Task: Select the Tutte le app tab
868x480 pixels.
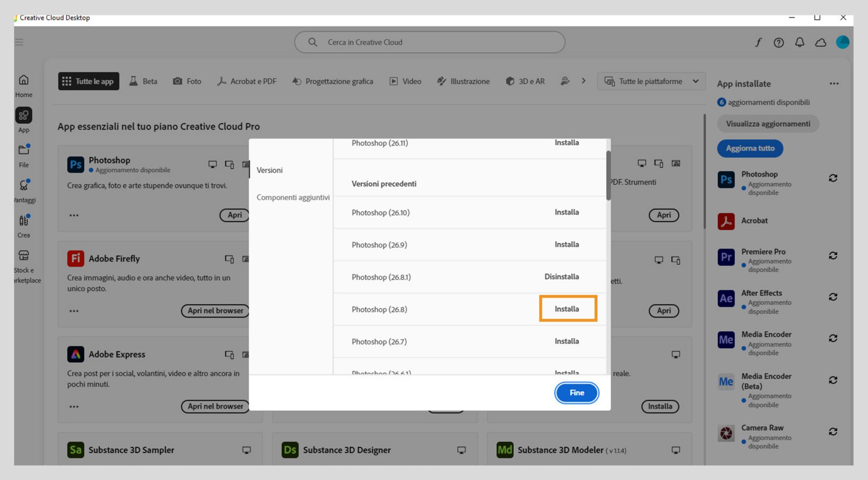Action: (89, 81)
